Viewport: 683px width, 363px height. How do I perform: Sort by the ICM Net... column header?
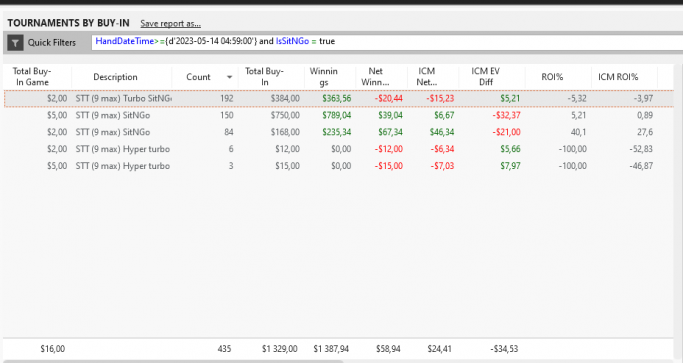[426, 77]
